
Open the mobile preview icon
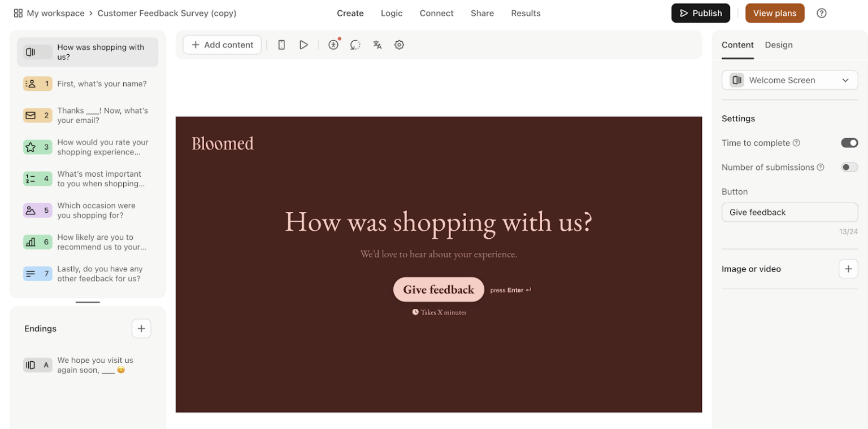click(281, 45)
